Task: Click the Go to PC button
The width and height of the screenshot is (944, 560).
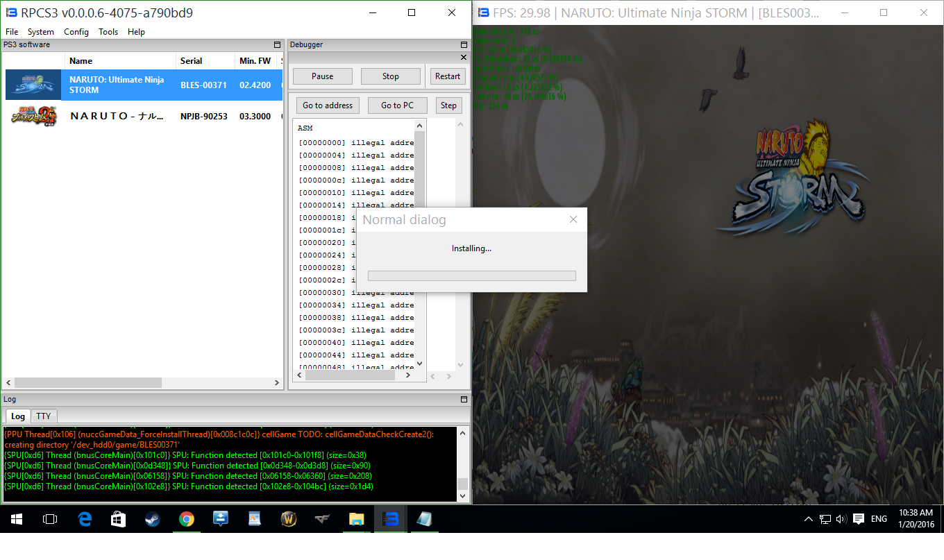Action: point(398,105)
